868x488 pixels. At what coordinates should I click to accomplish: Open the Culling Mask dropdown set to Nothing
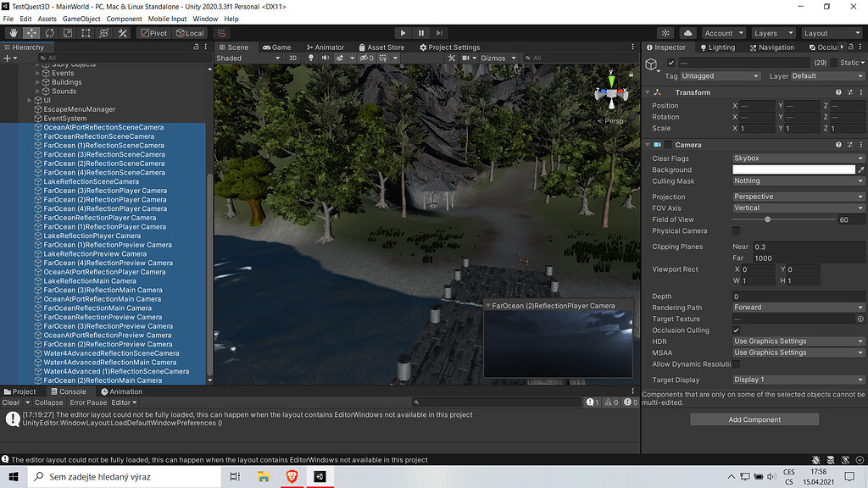click(x=797, y=180)
